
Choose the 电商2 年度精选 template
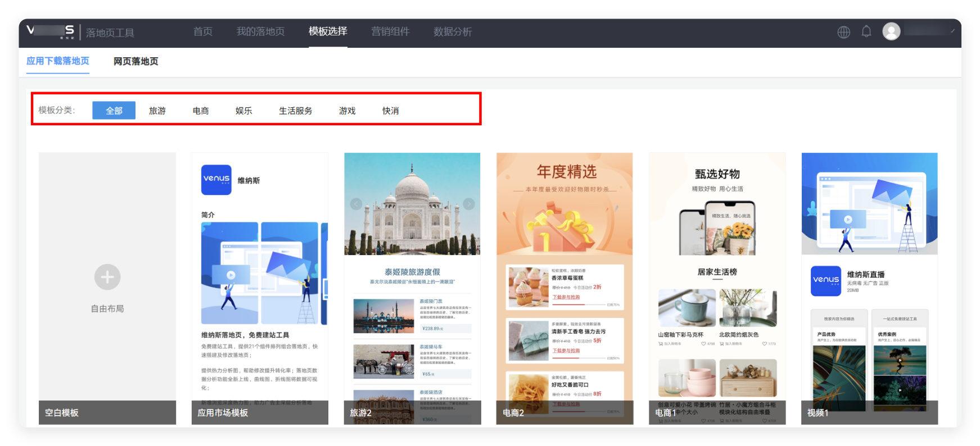point(564,288)
